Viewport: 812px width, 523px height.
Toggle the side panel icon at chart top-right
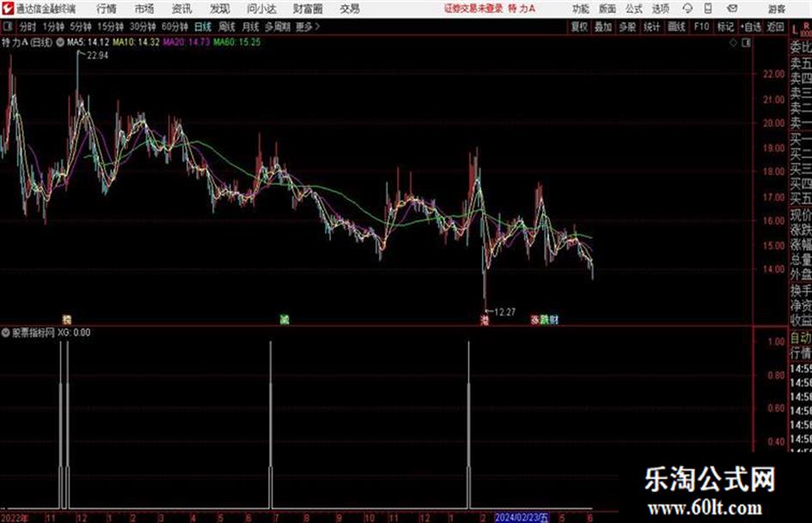746,43
